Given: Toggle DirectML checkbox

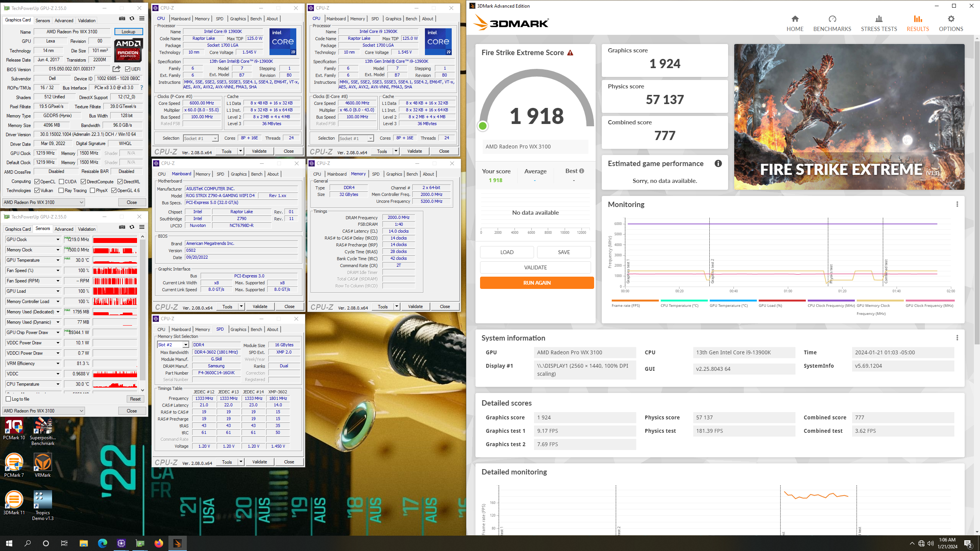Looking at the screenshot, I should pyautogui.click(x=120, y=182).
